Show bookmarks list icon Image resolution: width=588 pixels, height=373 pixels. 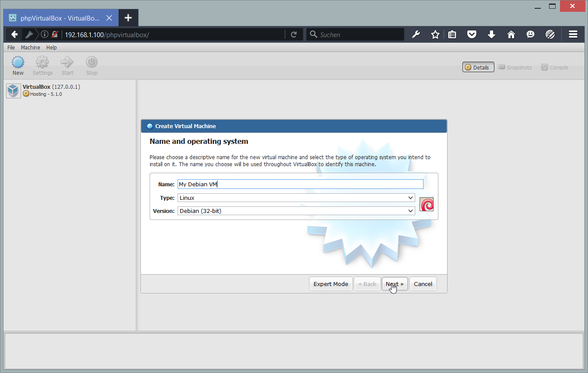pos(452,35)
